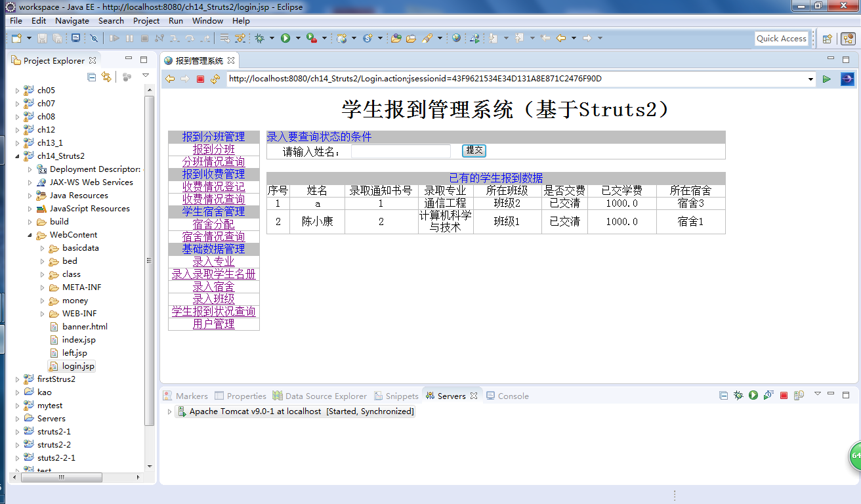Click the New Web Service icon in toolbar
This screenshot has height=504, width=861.
click(367, 38)
